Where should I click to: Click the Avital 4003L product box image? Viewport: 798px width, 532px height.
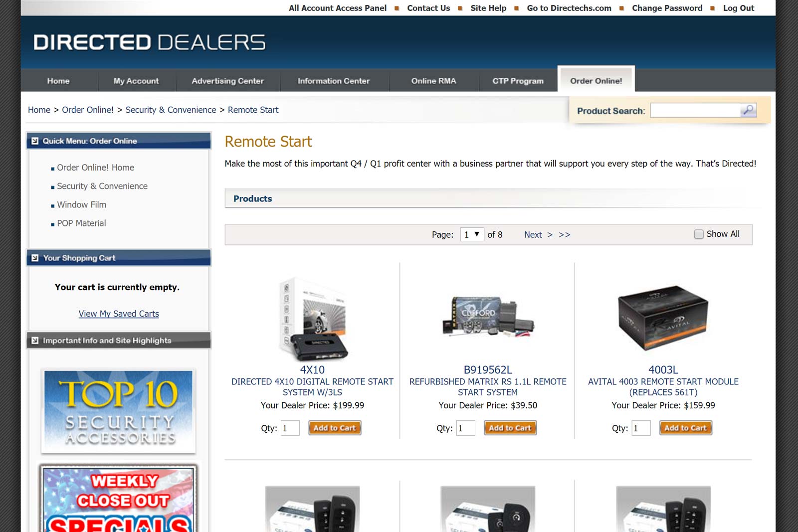[663, 319]
